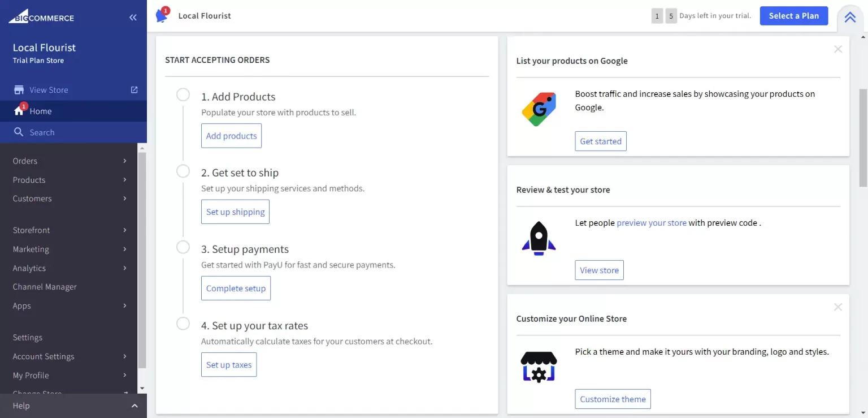Click the notification megaphone icon with badge

162,15
